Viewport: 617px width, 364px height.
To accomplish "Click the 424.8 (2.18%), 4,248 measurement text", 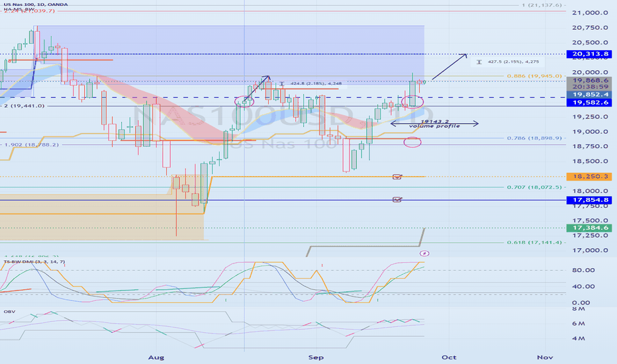I will coord(316,83).
